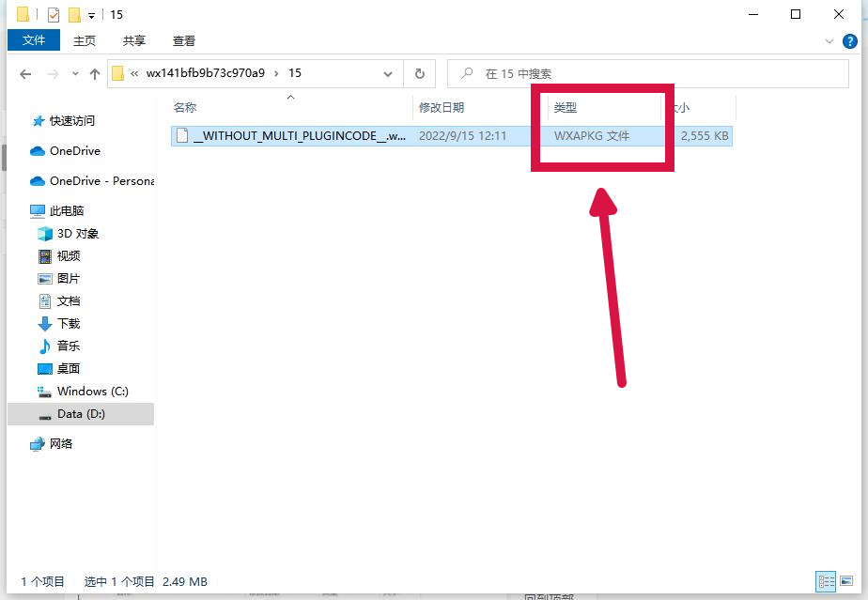Open the 共享 ribbon tab
The image size is (868, 600).
[x=134, y=40]
